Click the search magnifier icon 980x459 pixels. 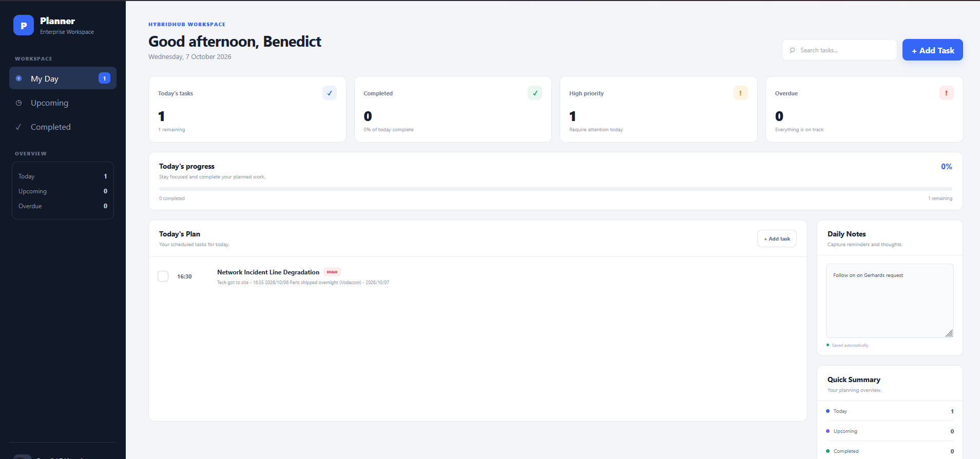[793, 50]
